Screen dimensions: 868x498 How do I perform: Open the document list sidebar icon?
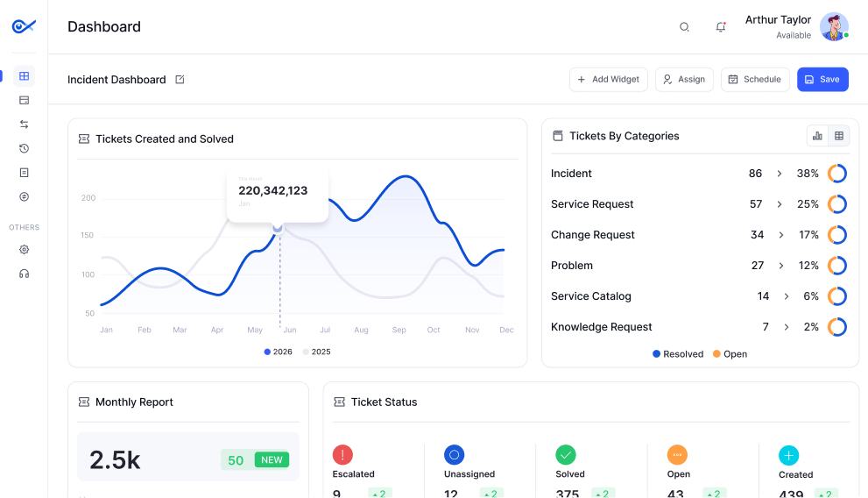(x=24, y=173)
